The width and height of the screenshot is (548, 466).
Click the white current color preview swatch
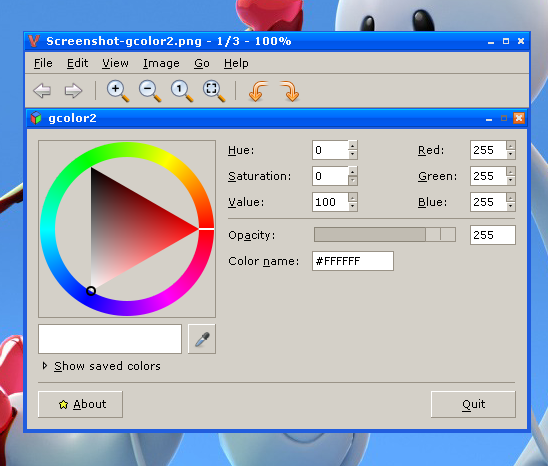coord(110,339)
